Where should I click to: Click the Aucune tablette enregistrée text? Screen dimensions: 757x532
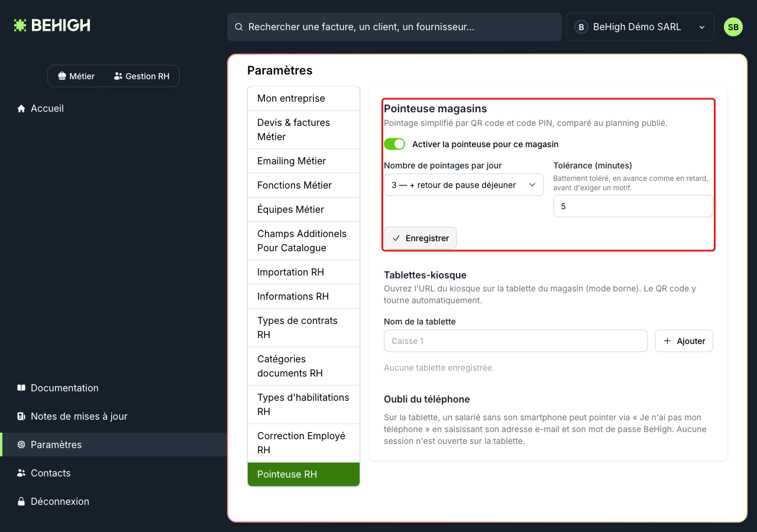[x=439, y=368]
